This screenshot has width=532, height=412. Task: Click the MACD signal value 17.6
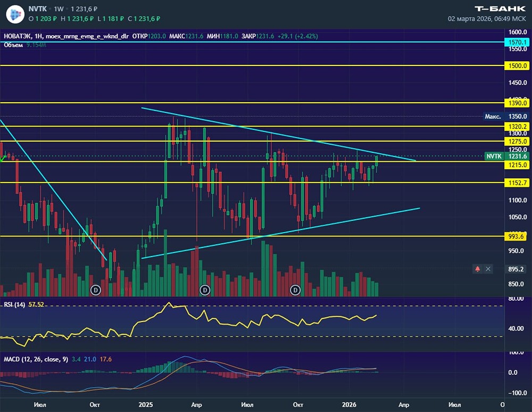pyautogui.click(x=105, y=359)
